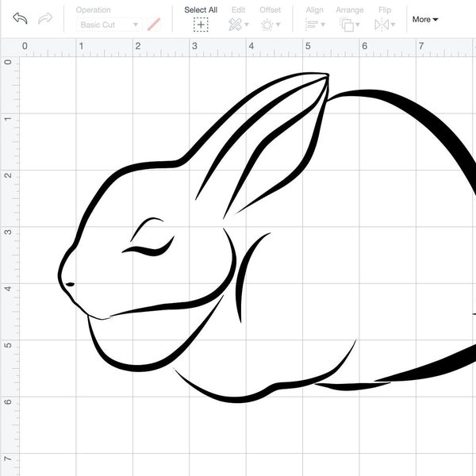Click the Redo arrow icon
This screenshot has height=476, width=476.
pyautogui.click(x=45, y=18)
